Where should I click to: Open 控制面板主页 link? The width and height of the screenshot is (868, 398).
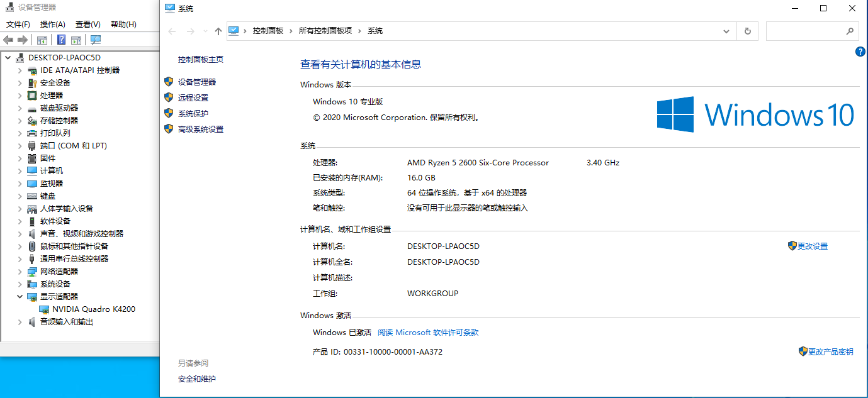(201, 59)
